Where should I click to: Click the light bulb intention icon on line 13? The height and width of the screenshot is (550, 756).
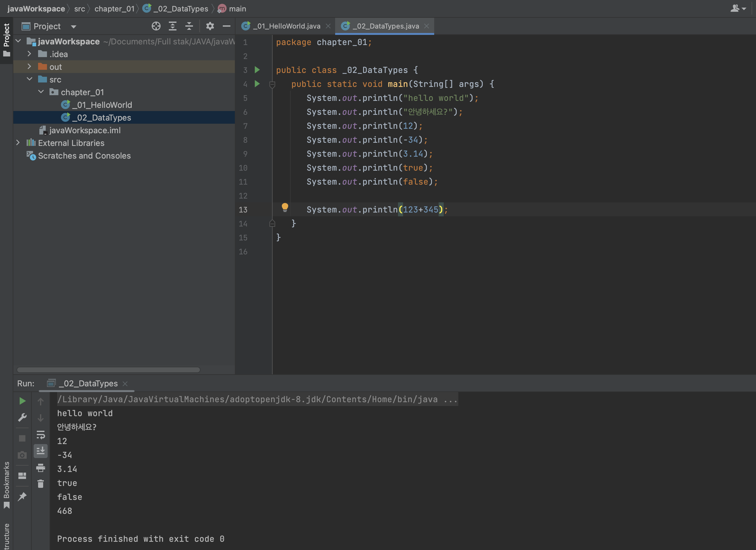[285, 207]
